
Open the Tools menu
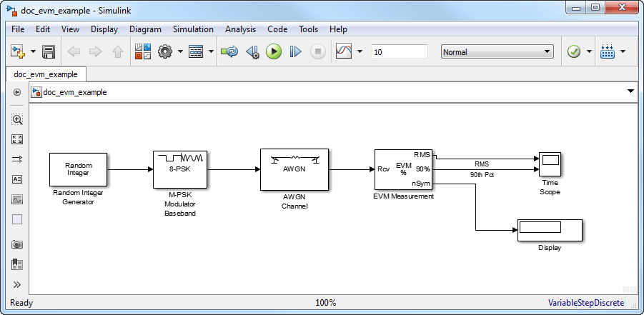pos(309,29)
